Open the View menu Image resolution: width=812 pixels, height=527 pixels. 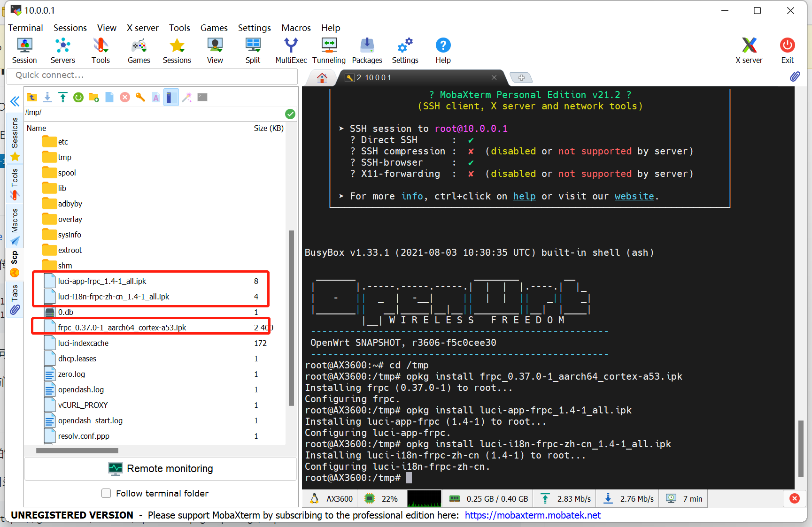pyautogui.click(x=107, y=28)
